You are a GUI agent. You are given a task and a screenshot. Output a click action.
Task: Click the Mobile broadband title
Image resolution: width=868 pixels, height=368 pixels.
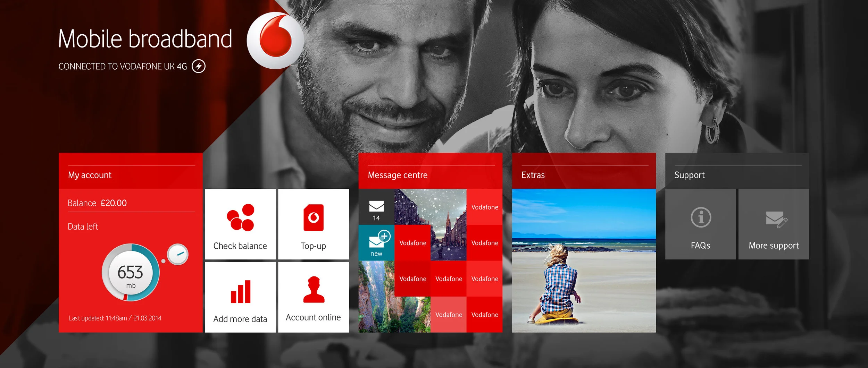pos(145,38)
